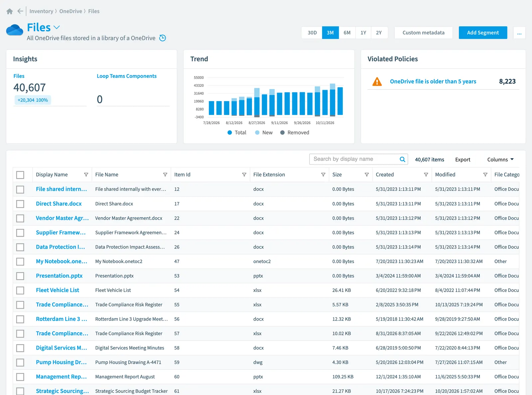Switch to the 2Y time range
This screenshot has width=532, height=395.
(x=379, y=33)
